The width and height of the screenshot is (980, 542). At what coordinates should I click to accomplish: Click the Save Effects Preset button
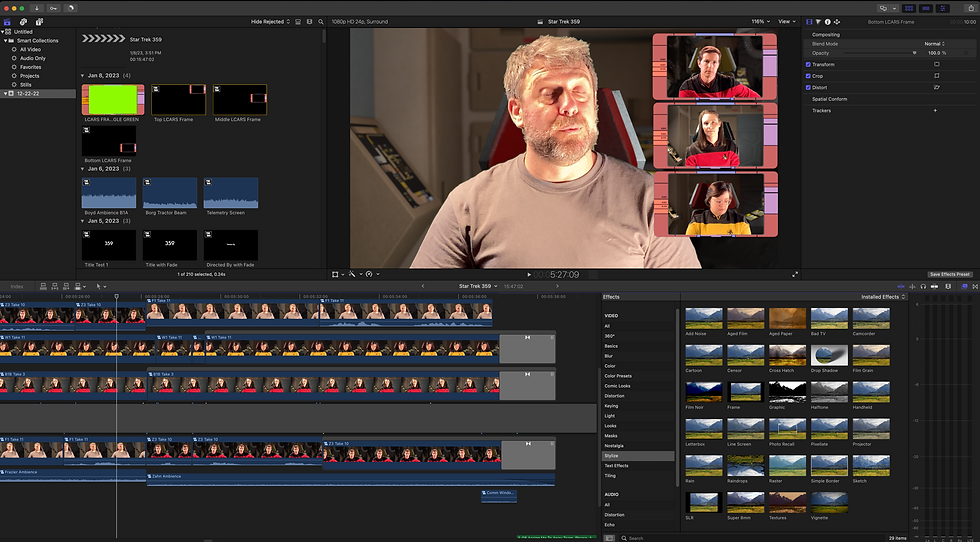[x=949, y=274]
